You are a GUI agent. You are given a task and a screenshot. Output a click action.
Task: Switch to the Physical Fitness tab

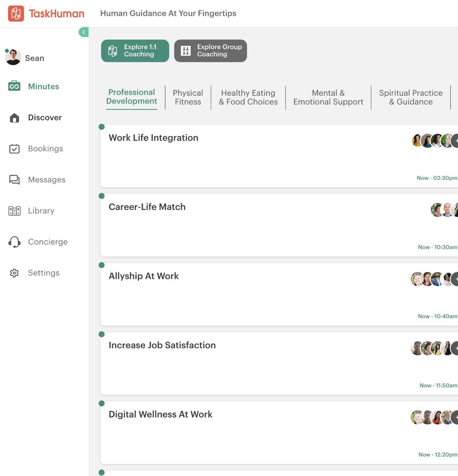[x=188, y=97]
